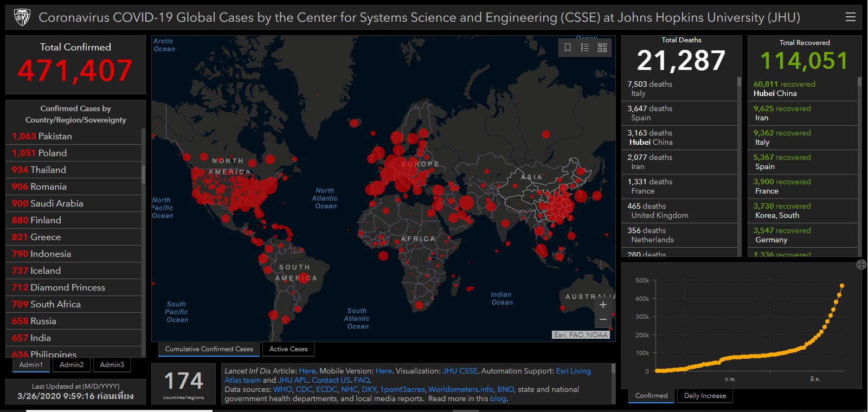Open the CDC data source link
868x412 pixels.
coord(304,389)
